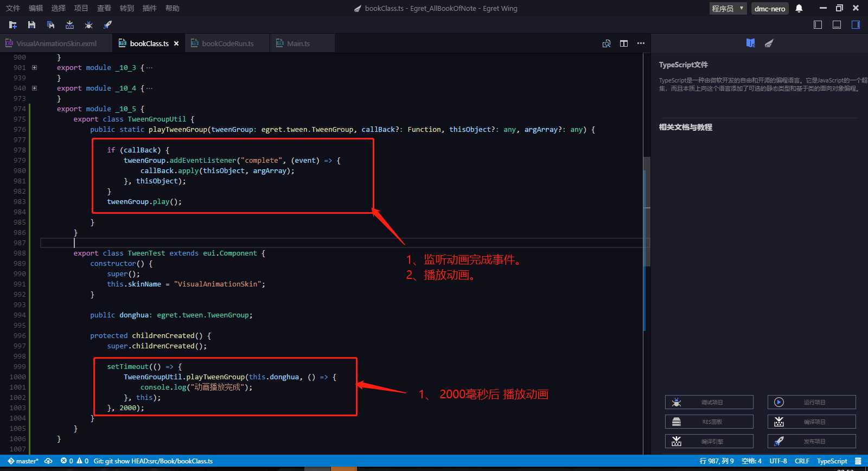868x471 pixels.
Task: Click 'export class TweenTest' code line
Action: tap(169, 253)
